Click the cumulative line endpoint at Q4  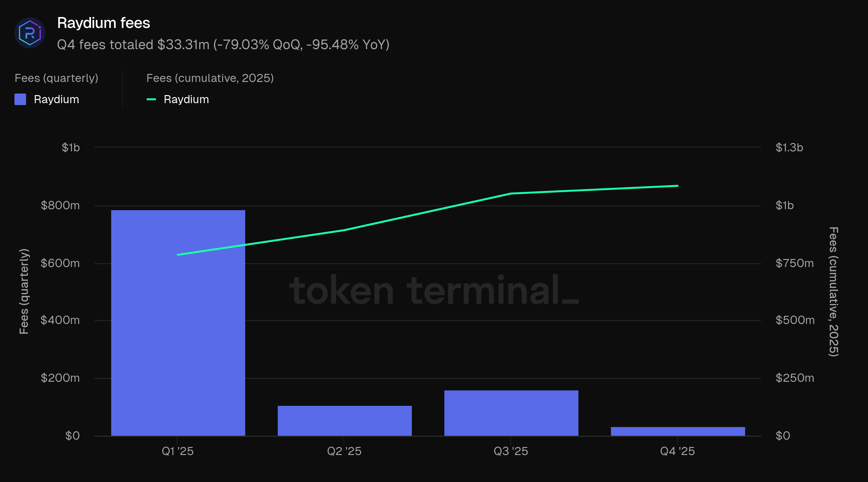[677, 186]
